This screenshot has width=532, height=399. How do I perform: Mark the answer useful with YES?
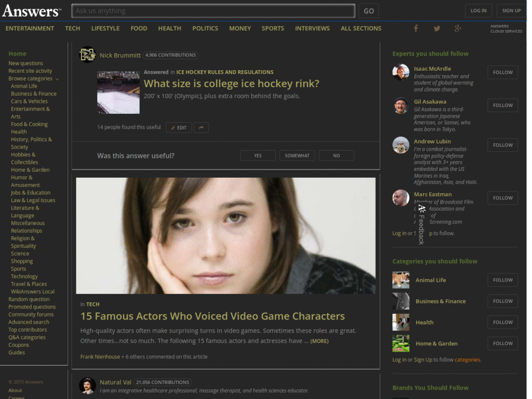[x=258, y=155]
